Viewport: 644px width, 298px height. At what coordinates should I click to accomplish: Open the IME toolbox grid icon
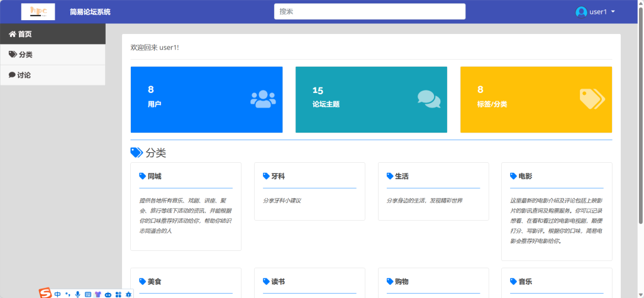coord(118,294)
